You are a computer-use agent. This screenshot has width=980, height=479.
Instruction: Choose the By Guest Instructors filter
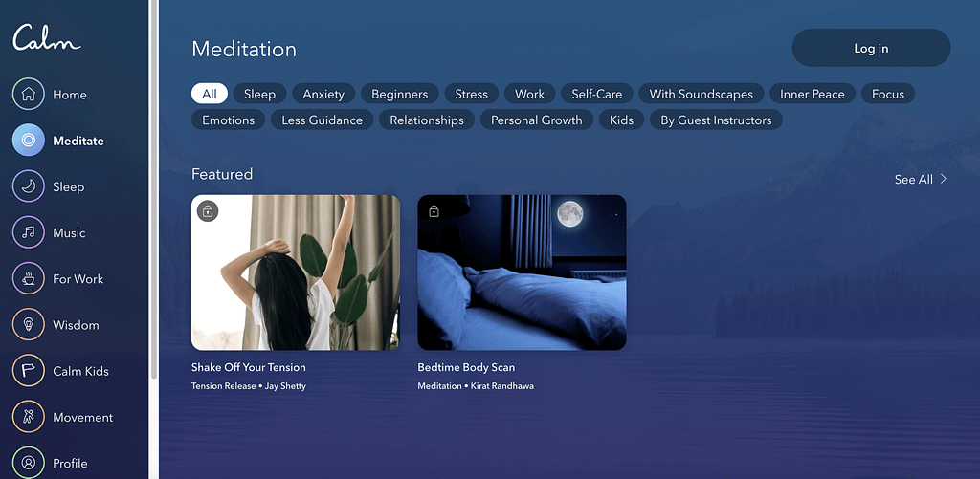pyautogui.click(x=716, y=120)
